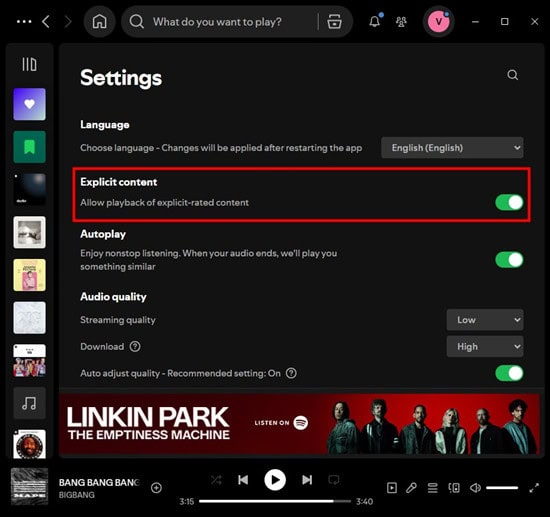Click song title BANG BANG BANG
Viewport: 550px width, 517px height.
(x=99, y=483)
